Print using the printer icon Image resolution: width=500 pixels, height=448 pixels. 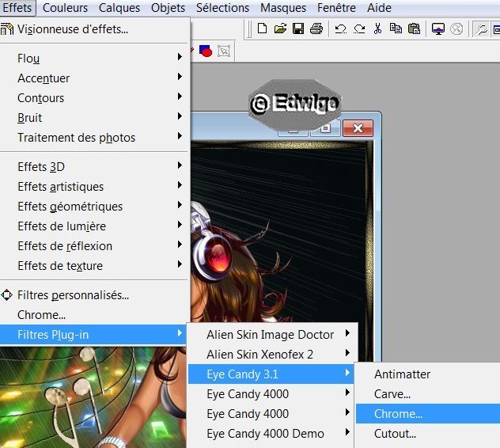pos(316,28)
